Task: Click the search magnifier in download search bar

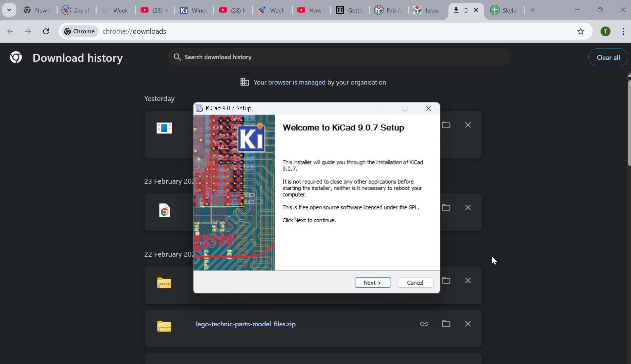Action: coord(178,57)
